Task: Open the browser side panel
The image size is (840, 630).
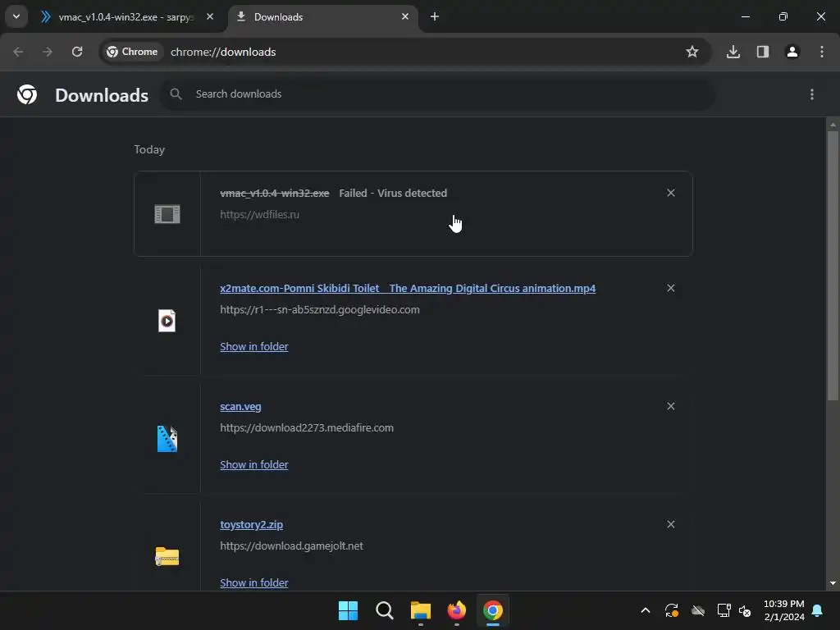Action: click(763, 52)
